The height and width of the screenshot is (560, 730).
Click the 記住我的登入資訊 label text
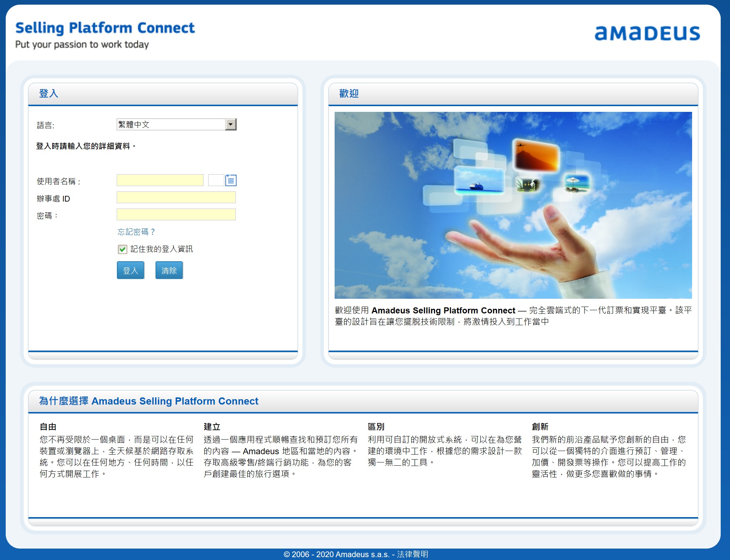click(x=162, y=249)
